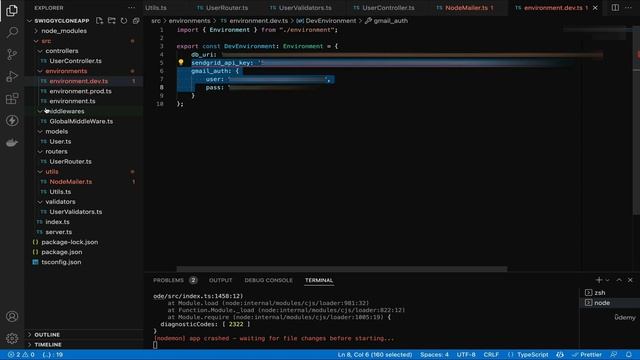Open the Explorer view in activity bar
Screen dimensions: 640x360
click(x=12, y=10)
